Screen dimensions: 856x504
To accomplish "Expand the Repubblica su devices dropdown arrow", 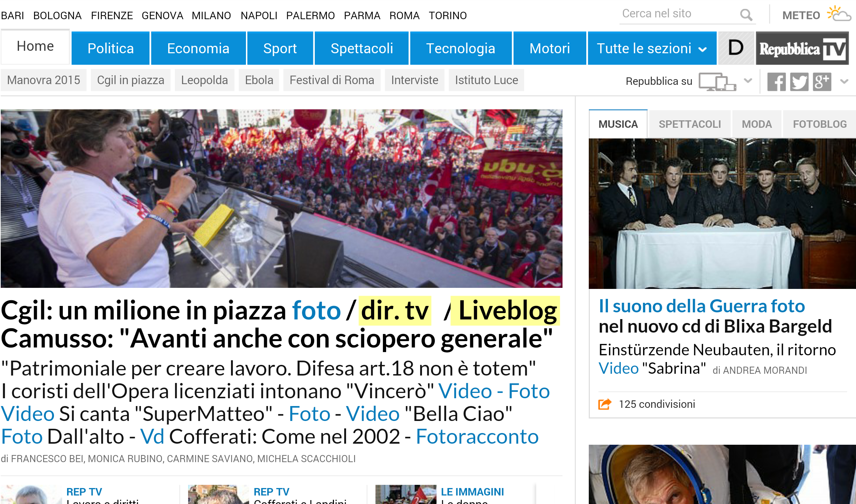I will [x=748, y=81].
